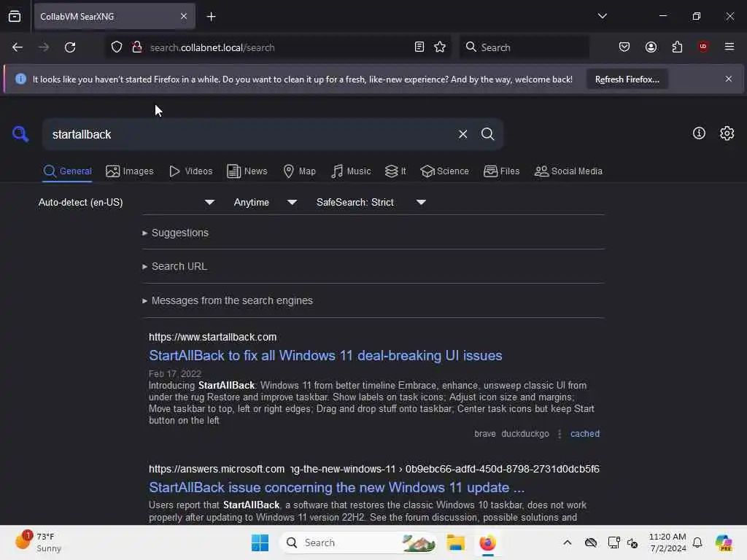The height and width of the screenshot is (560, 747).
Task: Open the tracking protection shield icon
Action: [117, 47]
